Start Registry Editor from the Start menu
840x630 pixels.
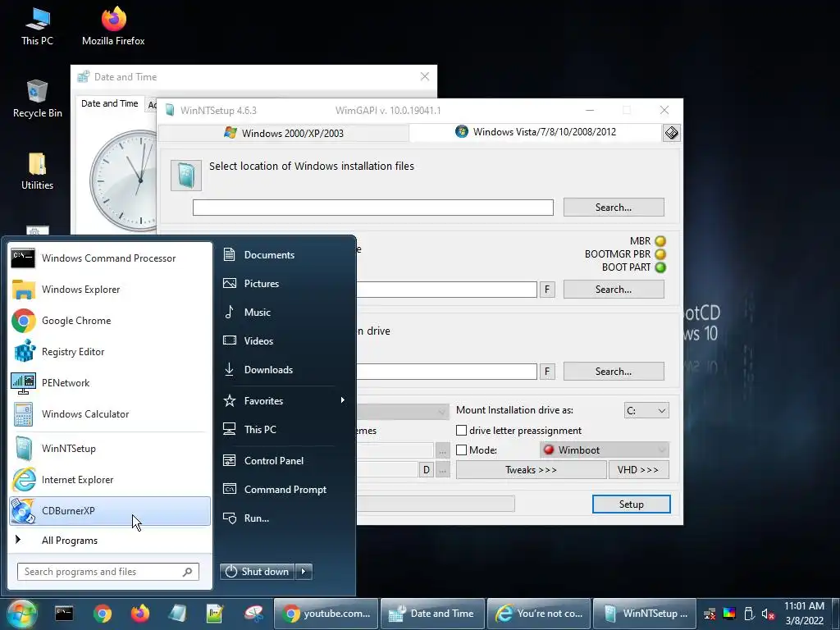point(109,351)
